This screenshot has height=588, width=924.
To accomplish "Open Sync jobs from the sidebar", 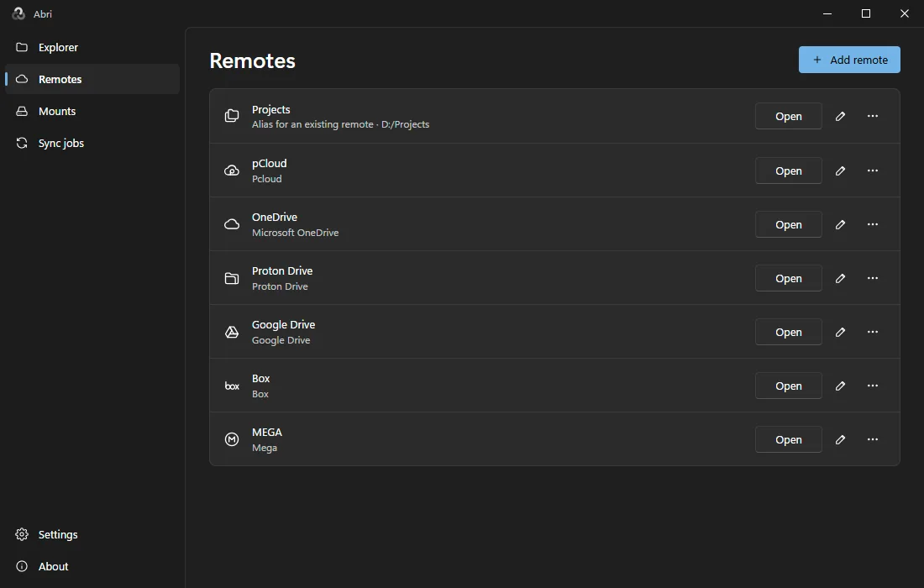I will tap(92, 143).
